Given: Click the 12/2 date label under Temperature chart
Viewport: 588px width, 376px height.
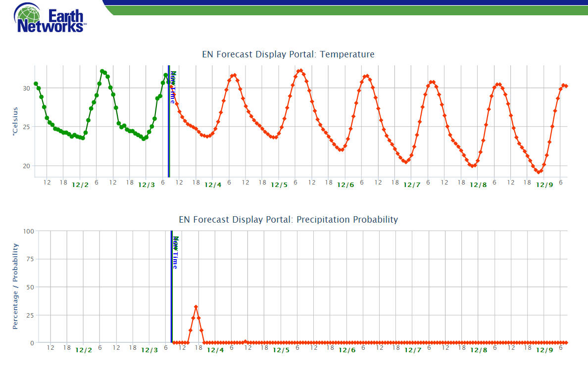Looking at the screenshot, I should coord(80,185).
